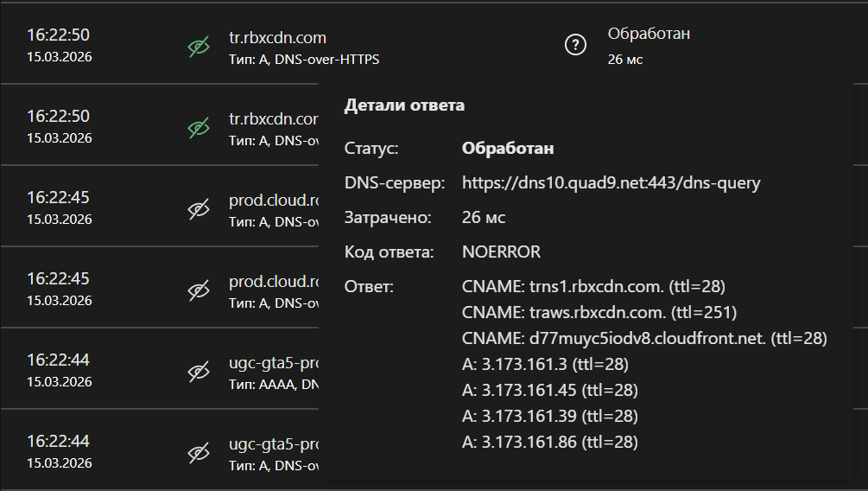This screenshot has width=868, height=491.
Task: Select the A record 3.173.161.3
Action: 545,364
